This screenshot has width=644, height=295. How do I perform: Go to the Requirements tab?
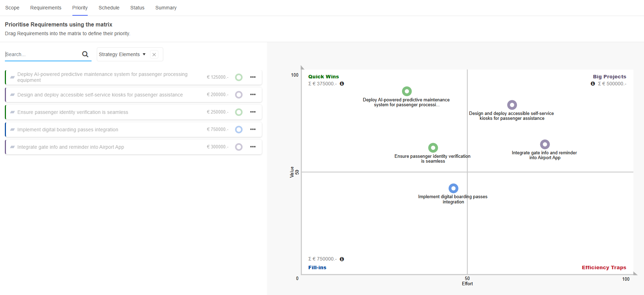coord(46,8)
